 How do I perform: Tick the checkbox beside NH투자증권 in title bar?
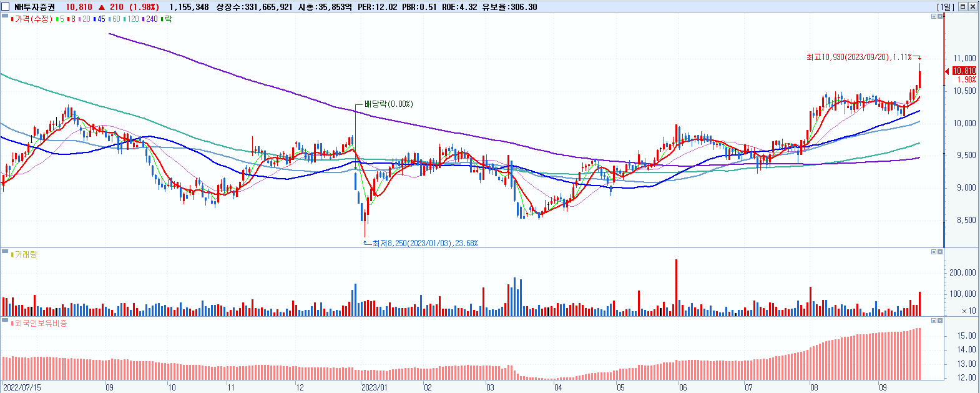(6, 7)
